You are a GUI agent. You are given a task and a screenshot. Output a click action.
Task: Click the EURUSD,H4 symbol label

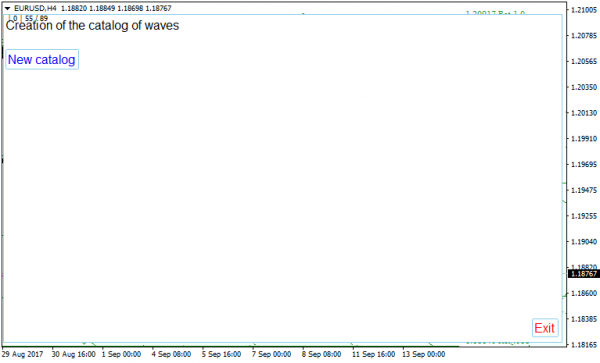(x=35, y=8)
